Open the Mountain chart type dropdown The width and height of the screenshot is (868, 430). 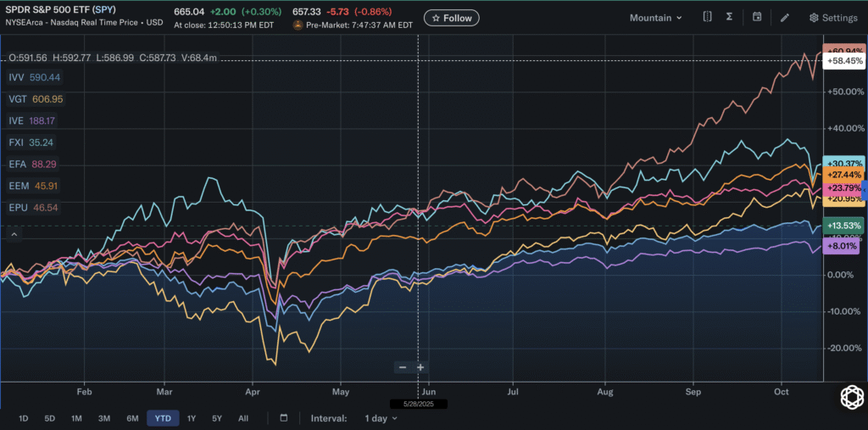[x=656, y=18]
